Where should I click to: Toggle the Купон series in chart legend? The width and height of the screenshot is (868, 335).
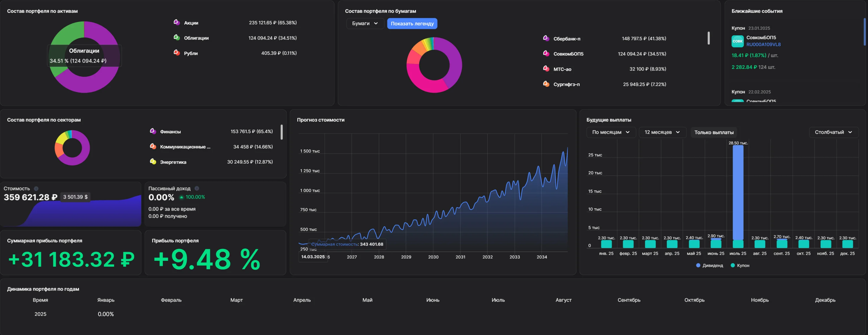[740, 265]
